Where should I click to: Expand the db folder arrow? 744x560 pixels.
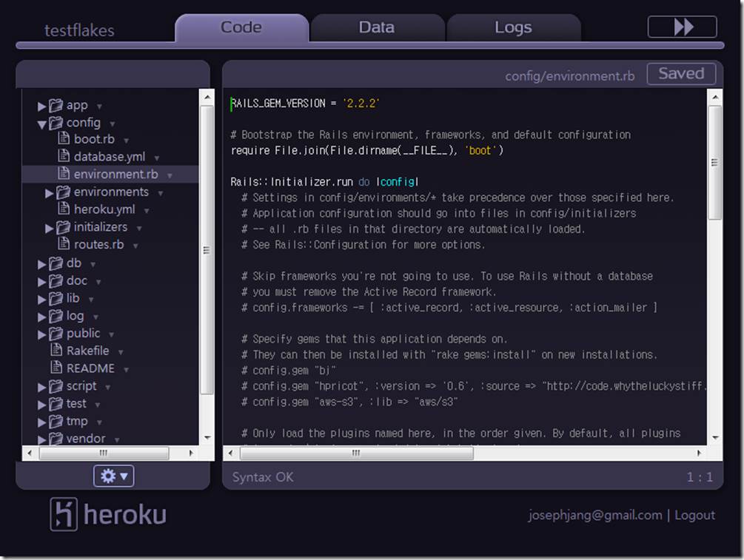(x=41, y=264)
